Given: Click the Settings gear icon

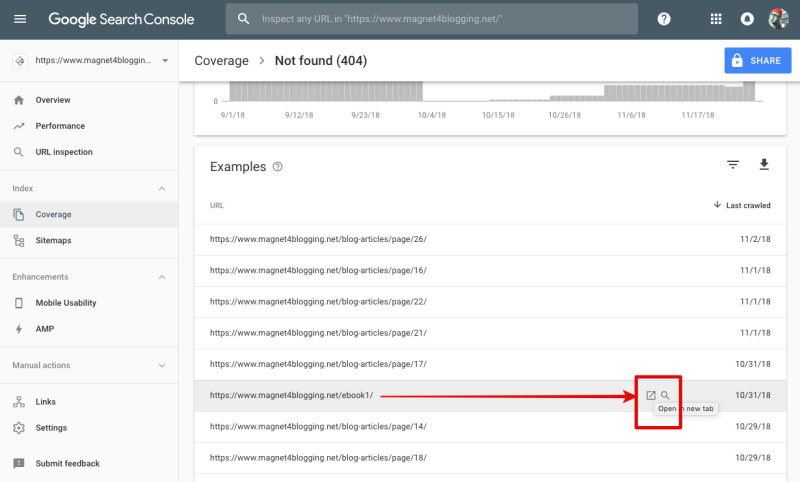Looking at the screenshot, I should click(x=19, y=428).
